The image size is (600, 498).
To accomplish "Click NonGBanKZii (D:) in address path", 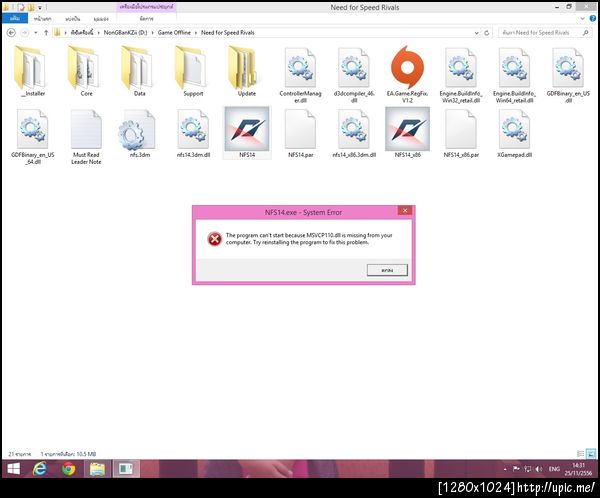I will pyautogui.click(x=125, y=33).
